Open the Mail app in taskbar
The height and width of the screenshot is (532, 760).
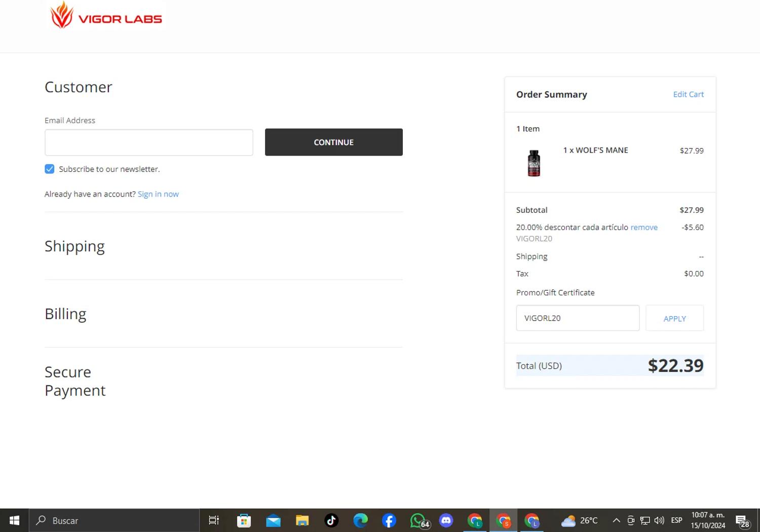click(273, 520)
